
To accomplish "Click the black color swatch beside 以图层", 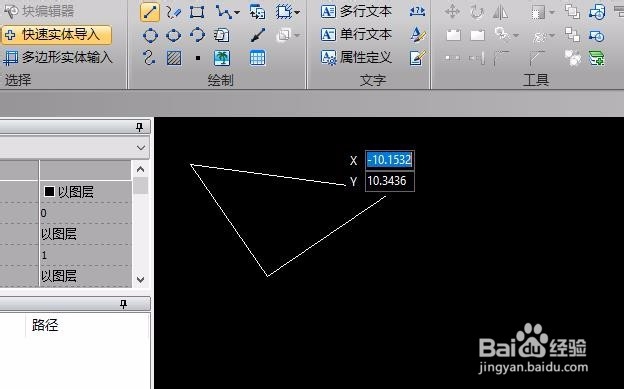I will tap(49, 192).
